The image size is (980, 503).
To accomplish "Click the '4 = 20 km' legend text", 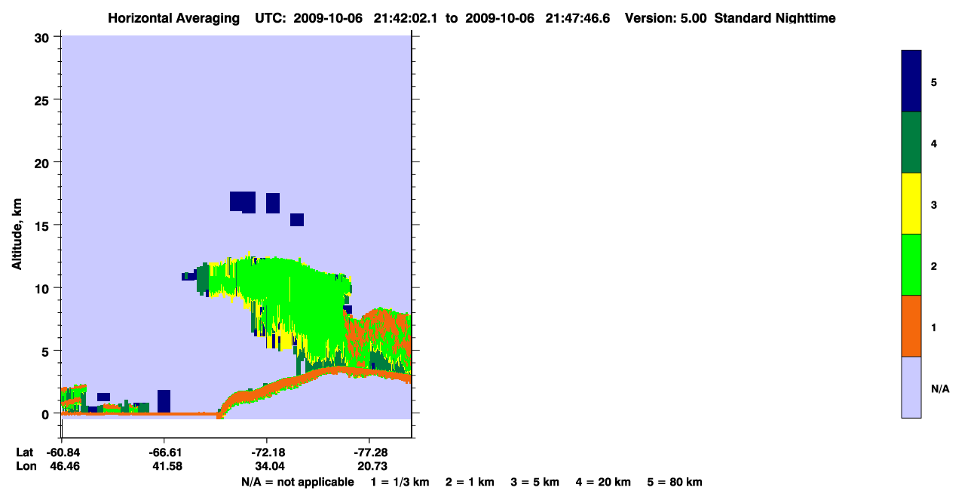I will 604,482.
